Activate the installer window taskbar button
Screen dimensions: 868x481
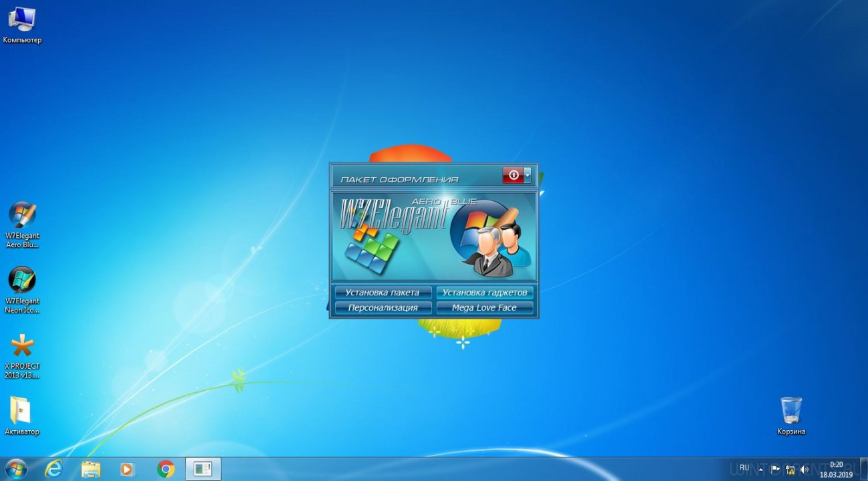[203, 469]
